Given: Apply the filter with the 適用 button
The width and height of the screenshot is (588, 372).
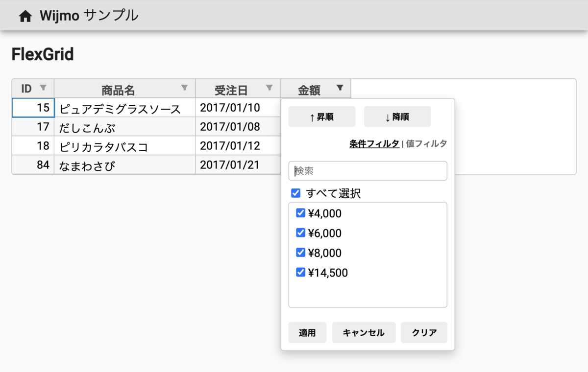Looking at the screenshot, I should [307, 332].
